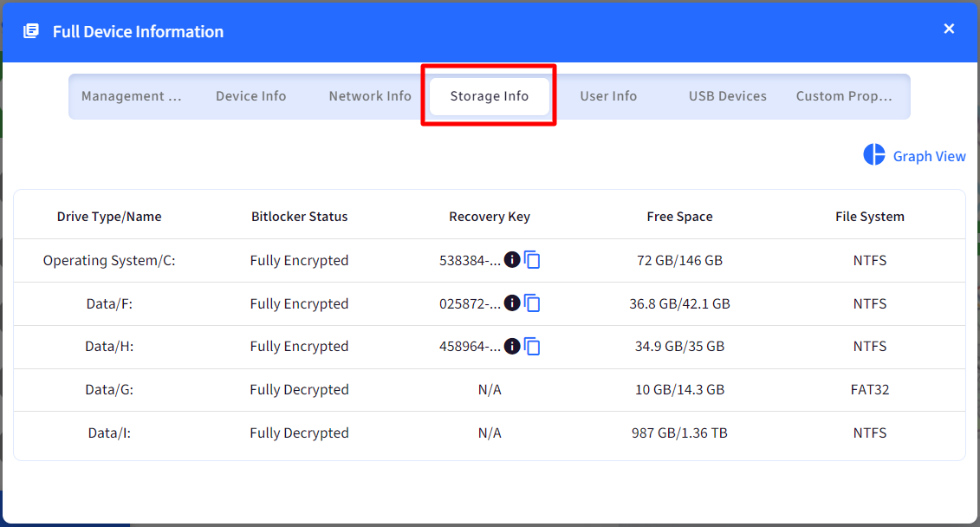Select the Data/H: drive name

[x=109, y=347]
